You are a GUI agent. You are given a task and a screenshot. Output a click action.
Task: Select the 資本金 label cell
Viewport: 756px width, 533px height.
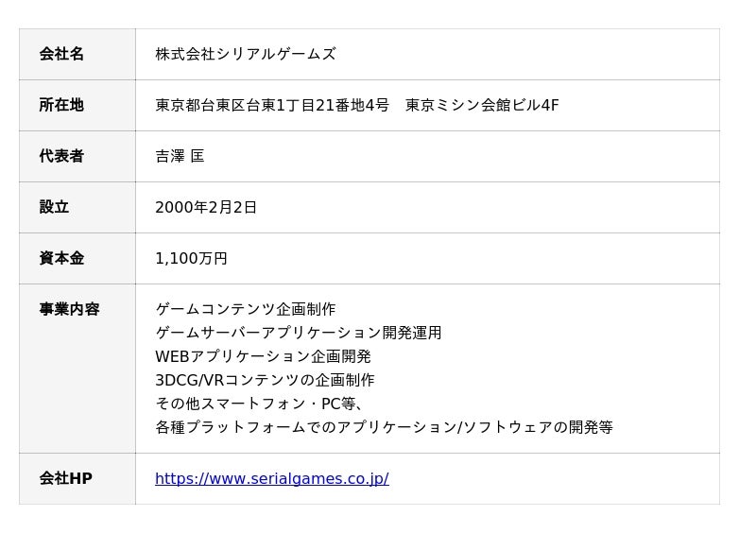61,258
